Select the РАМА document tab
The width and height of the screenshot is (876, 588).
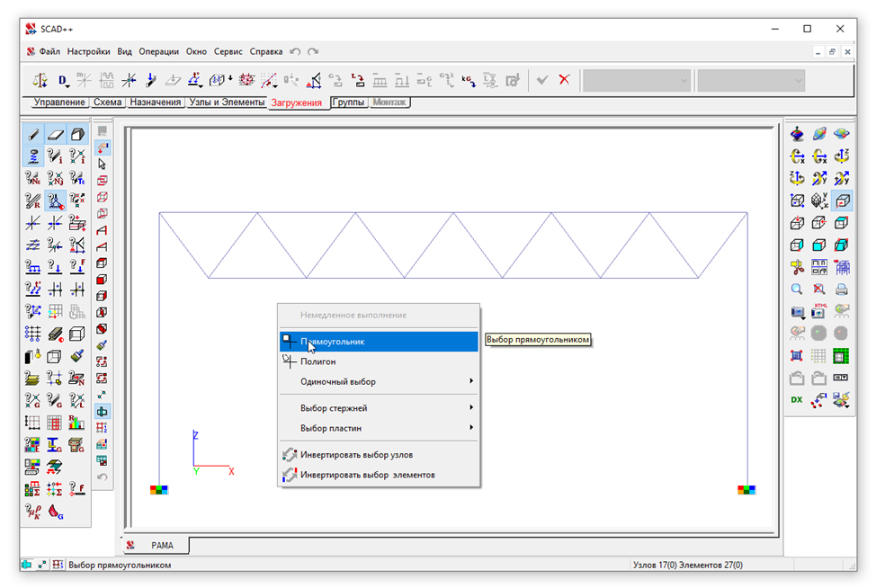point(156,545)
